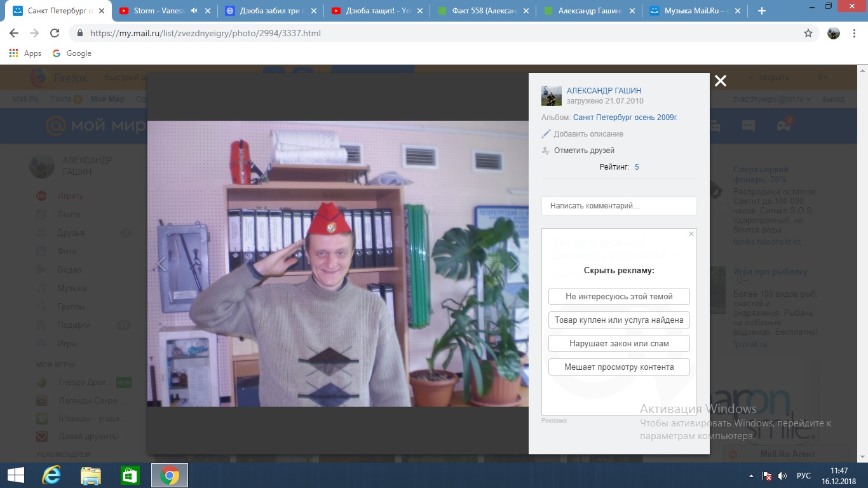Choose Товар куплен или услуга найдена
Viewport: 868px width, 488px height.
pos(619,320)
